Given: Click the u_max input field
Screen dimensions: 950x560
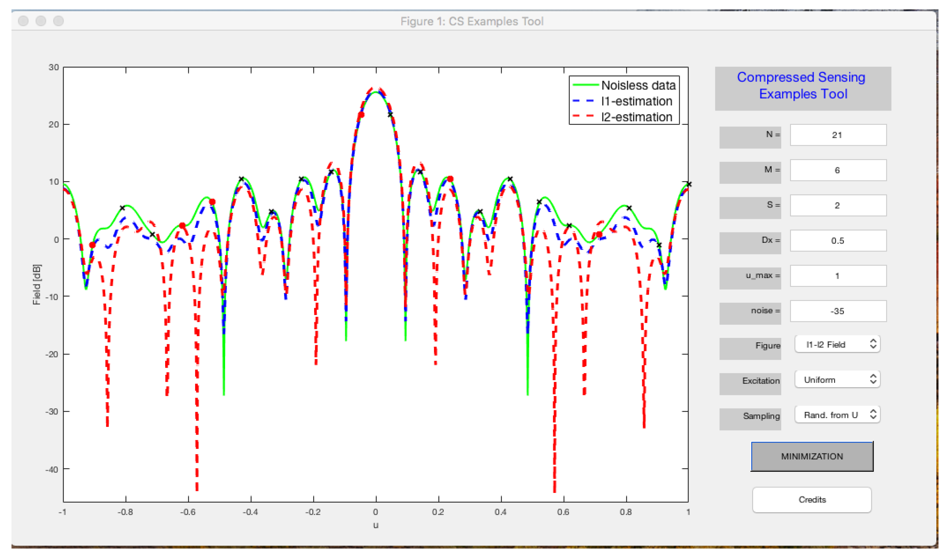Looking at the screenshot, I should [x=838, y=276].
